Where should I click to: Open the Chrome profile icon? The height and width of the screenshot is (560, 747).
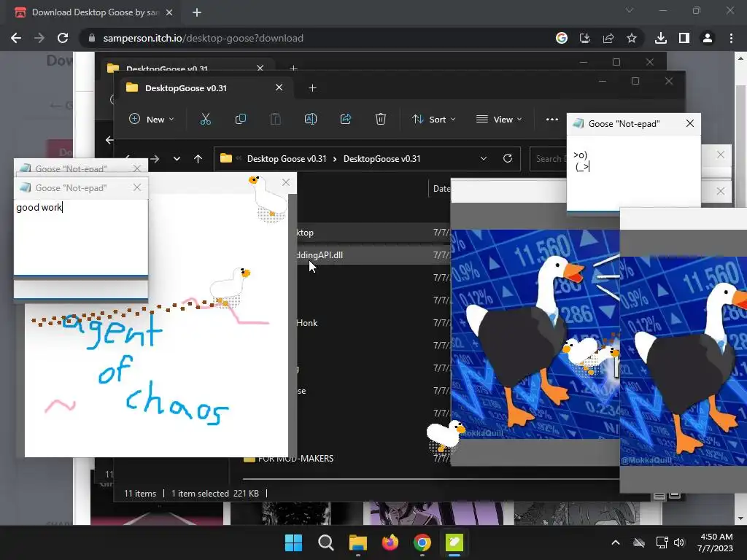[708, 38]
